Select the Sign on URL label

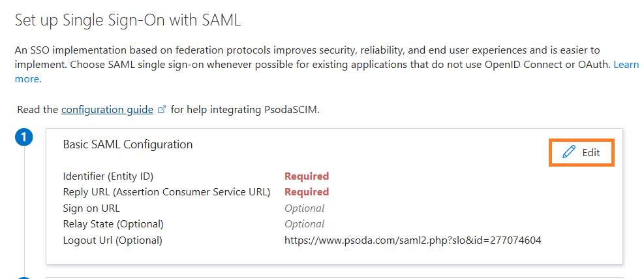tap(91, 208)
